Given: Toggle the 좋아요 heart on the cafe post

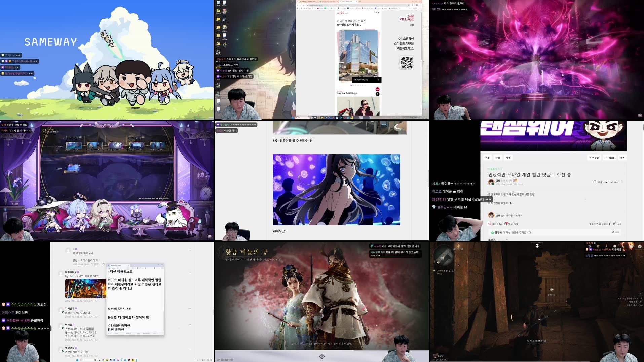Looking at the screenshot, I should (489, 224).
